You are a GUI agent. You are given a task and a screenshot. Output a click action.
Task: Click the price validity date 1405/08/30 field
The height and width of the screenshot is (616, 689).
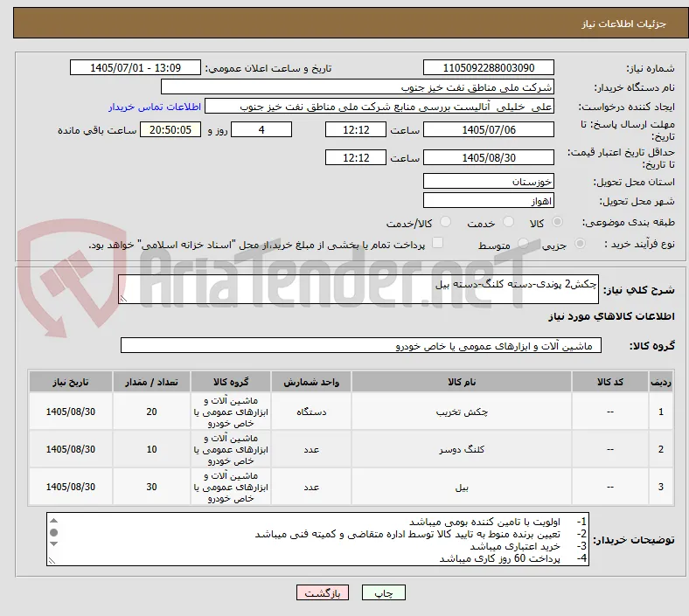[489, 157]
